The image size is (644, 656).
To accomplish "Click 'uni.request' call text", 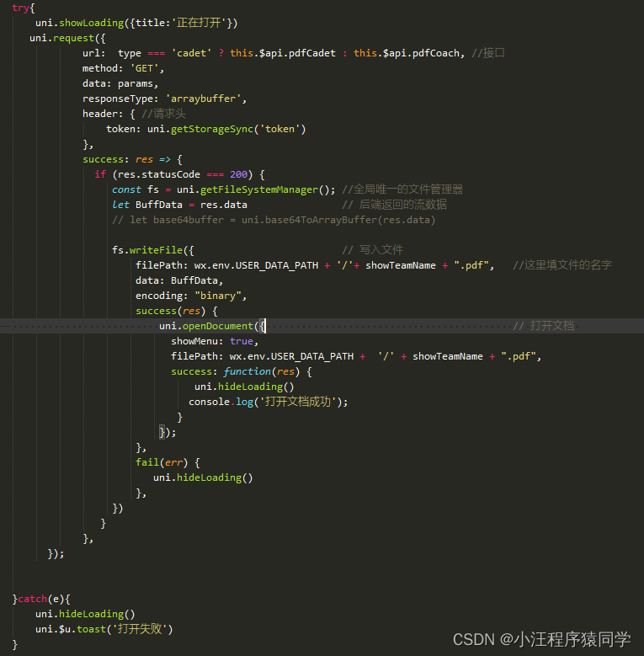I will 62,38.
